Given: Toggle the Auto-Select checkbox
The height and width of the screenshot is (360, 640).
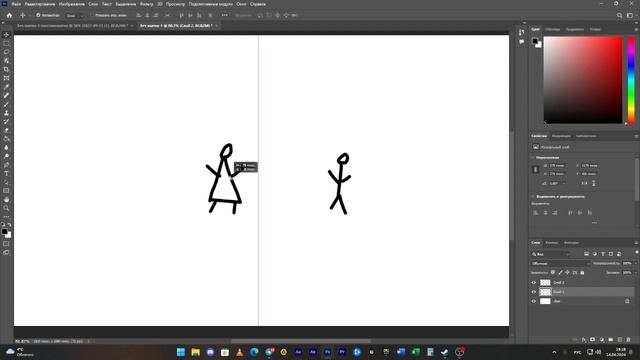Looking at the screenshot, I should pos(38,16).
